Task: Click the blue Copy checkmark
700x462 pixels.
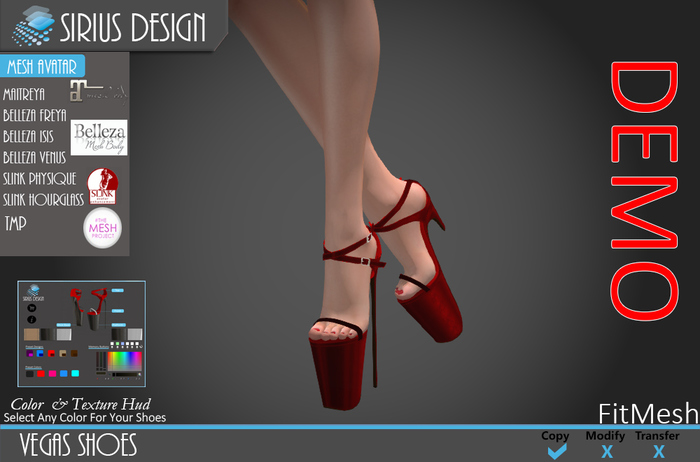Action: click(x=557, y=451)
